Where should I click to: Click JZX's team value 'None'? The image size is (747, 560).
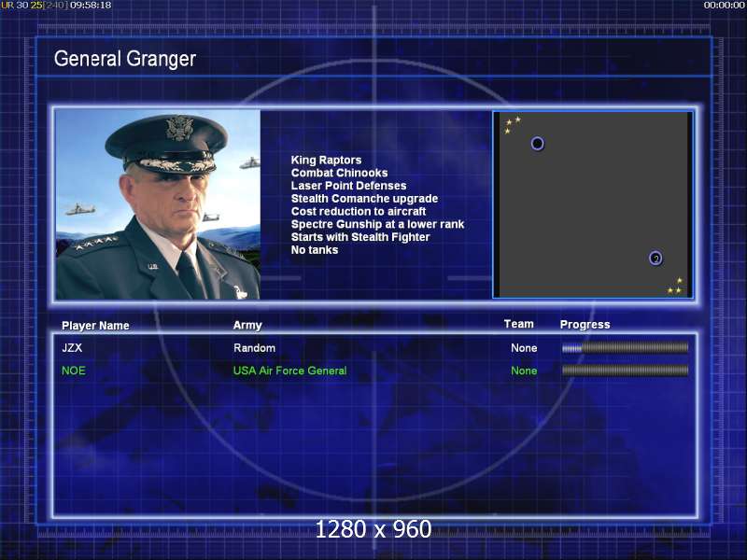coord(524,348)
